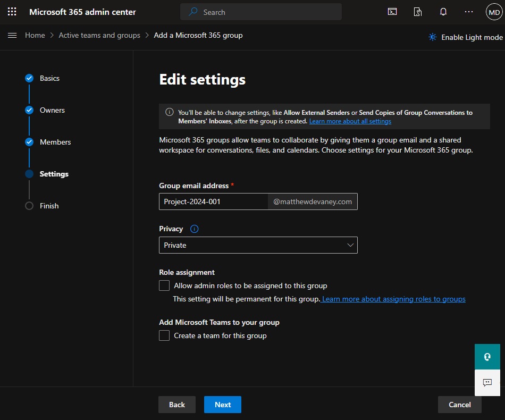This screenshot has width=505, height=420.
Task: Click the Privacy info icon
Action: (x=194, y=229)
